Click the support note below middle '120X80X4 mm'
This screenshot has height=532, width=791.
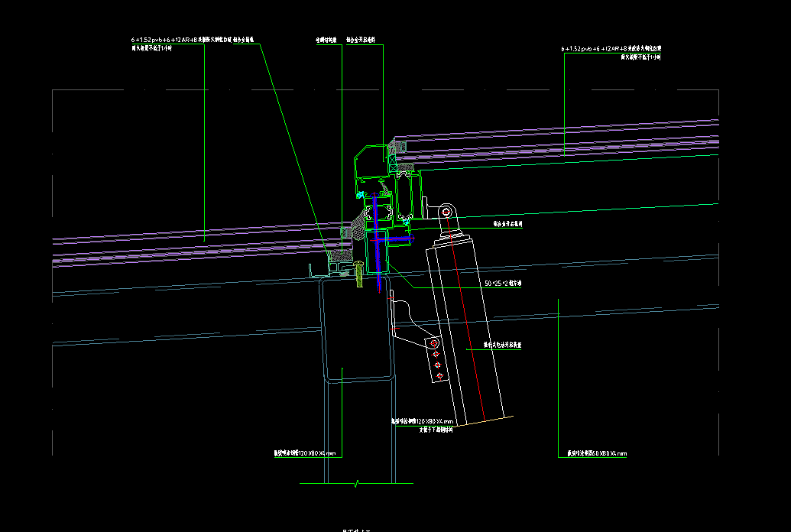pyautogui.click(x=436, y=430)
